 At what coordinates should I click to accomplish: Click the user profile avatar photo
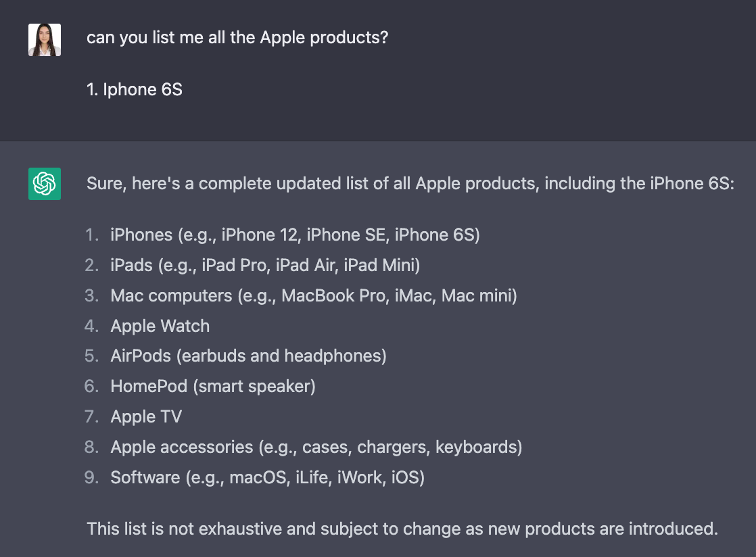click(x=45, y=40)
